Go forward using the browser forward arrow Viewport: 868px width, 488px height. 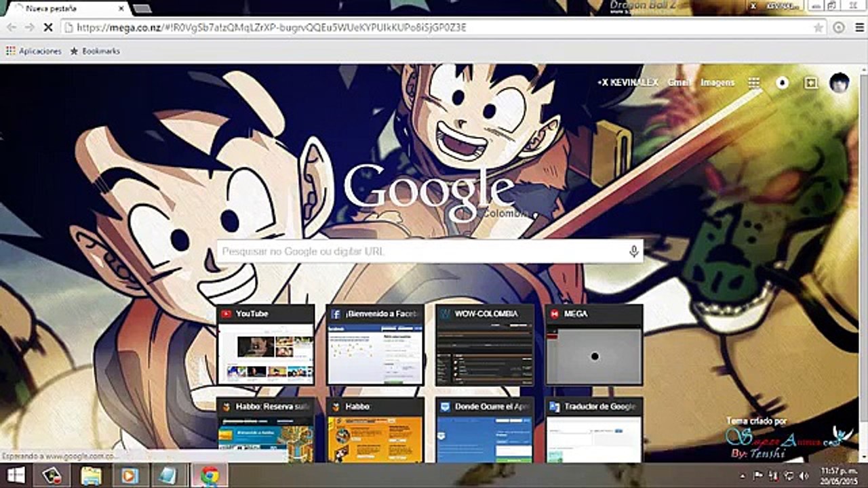point(29,27)
